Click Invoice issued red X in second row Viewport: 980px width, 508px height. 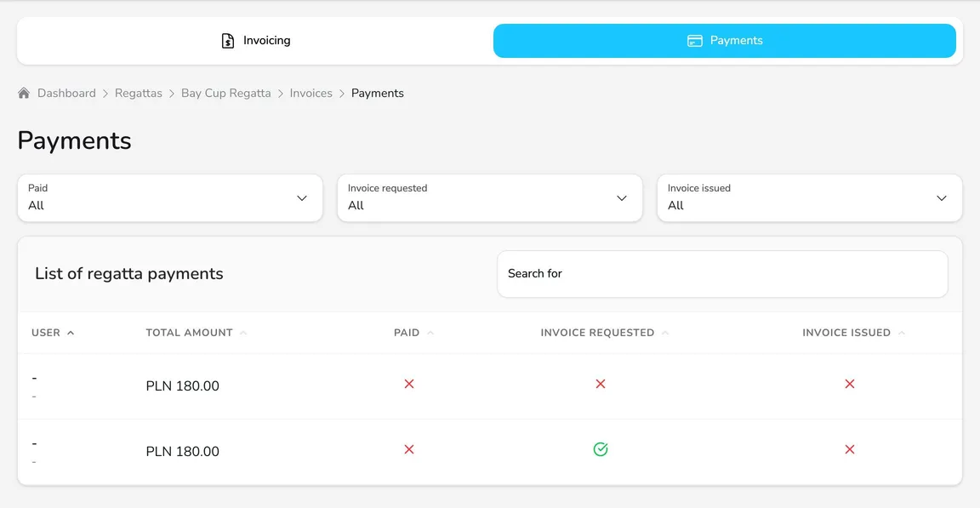coord(850,449)
